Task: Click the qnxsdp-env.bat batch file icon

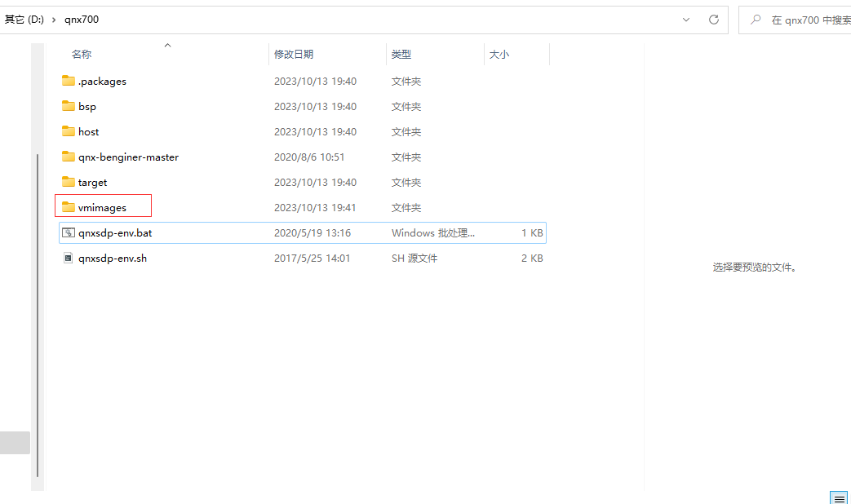Action: pos(69,232)
